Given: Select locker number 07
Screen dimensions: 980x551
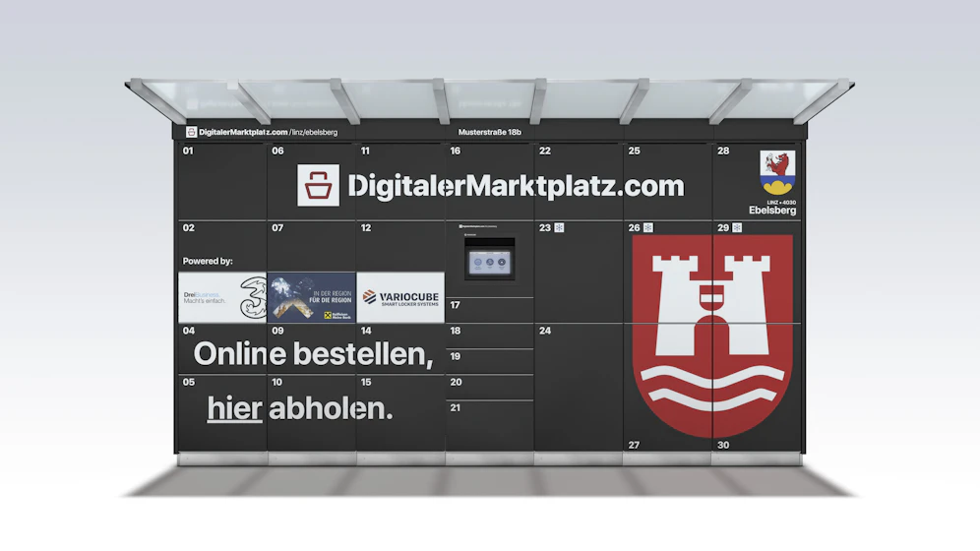Looking at the screenshot, I should (277, 228).
